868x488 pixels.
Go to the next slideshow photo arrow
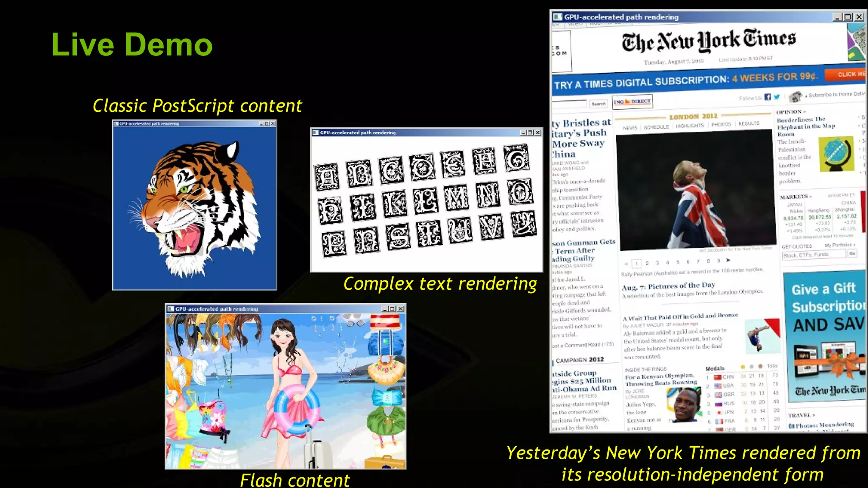tap(729, 260)
